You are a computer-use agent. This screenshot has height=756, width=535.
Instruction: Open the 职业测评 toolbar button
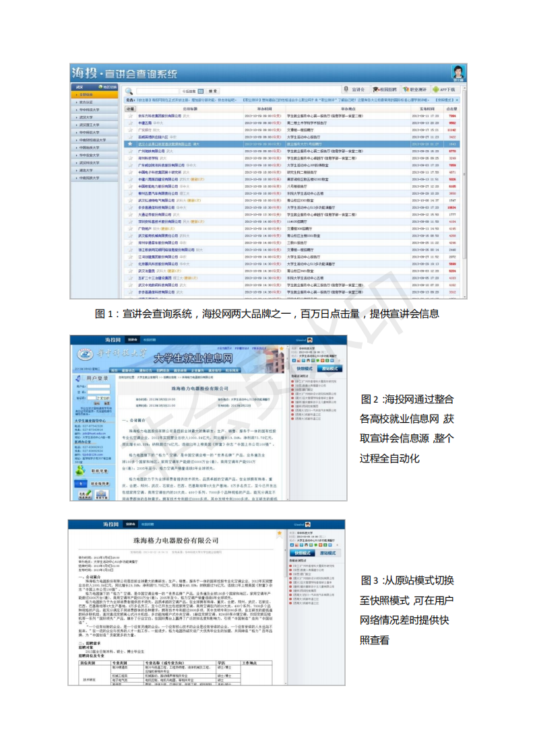[x=415, y=90]
